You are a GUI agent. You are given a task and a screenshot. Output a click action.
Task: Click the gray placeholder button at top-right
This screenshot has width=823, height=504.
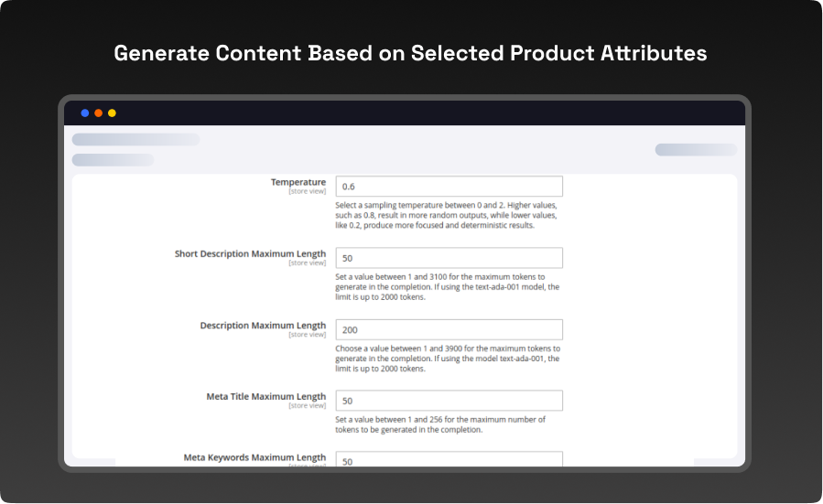click(695, 150)
